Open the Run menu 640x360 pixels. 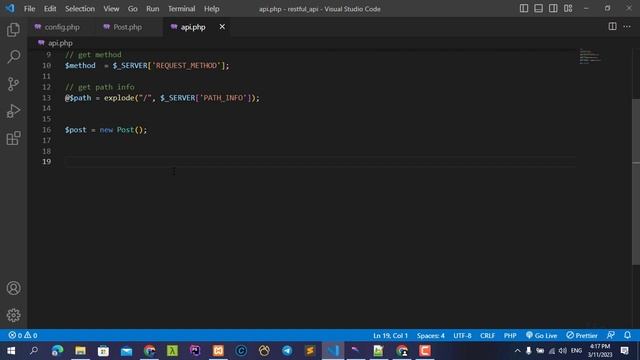point(153,9)
